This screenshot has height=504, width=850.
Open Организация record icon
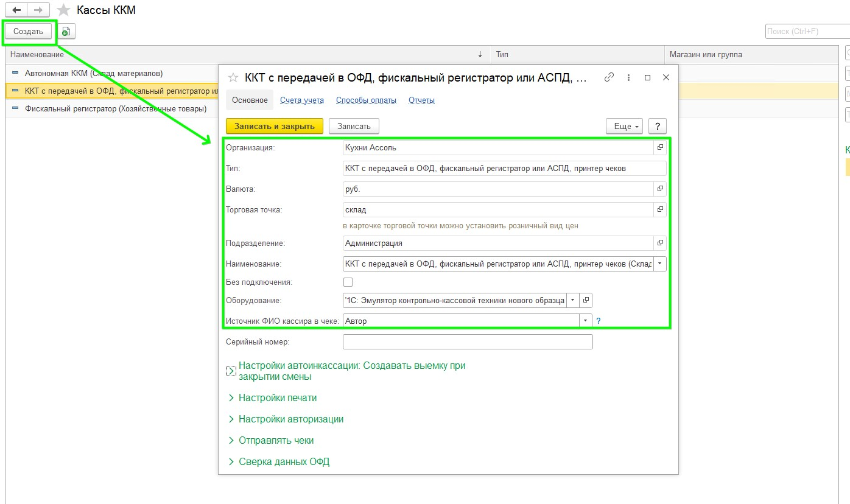(660, 147)
